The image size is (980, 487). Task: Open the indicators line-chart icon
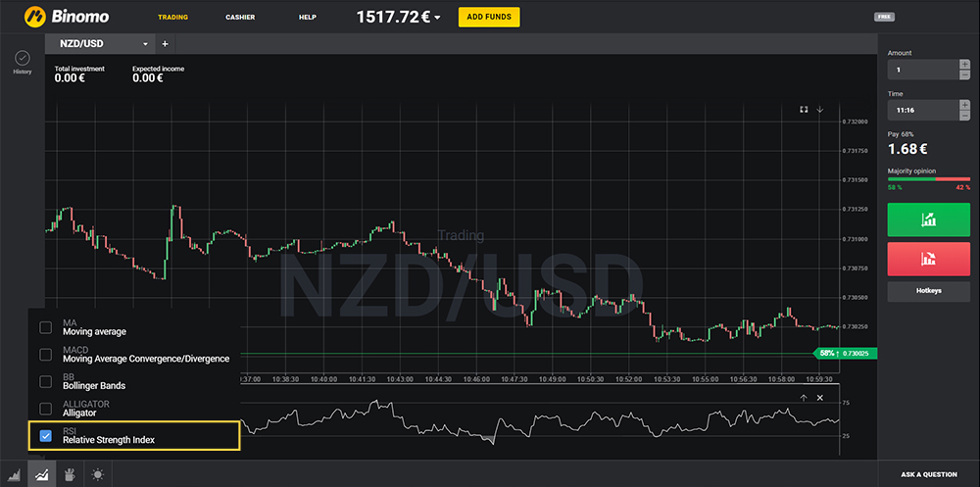click(42, 474)
